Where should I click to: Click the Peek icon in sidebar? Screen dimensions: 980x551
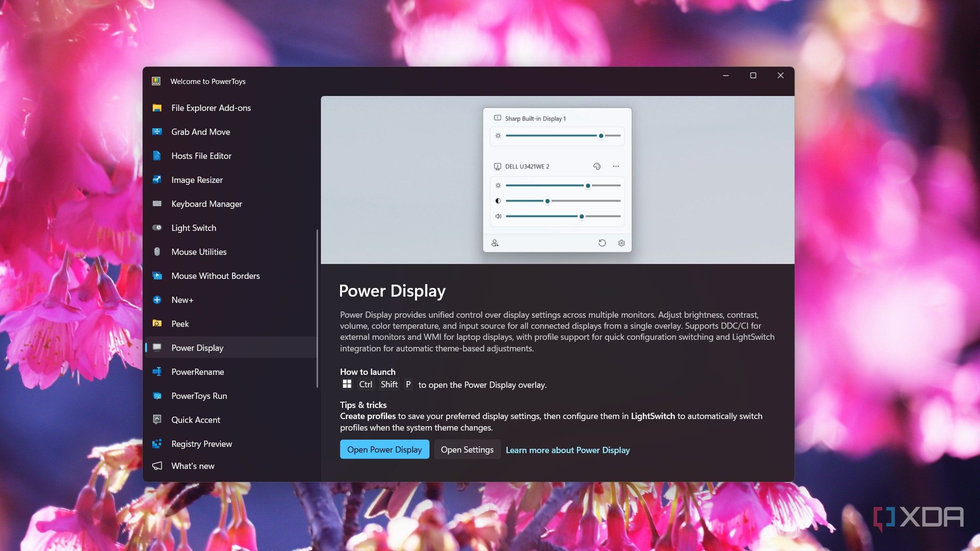pyautogui.click(x=157, y=324)
